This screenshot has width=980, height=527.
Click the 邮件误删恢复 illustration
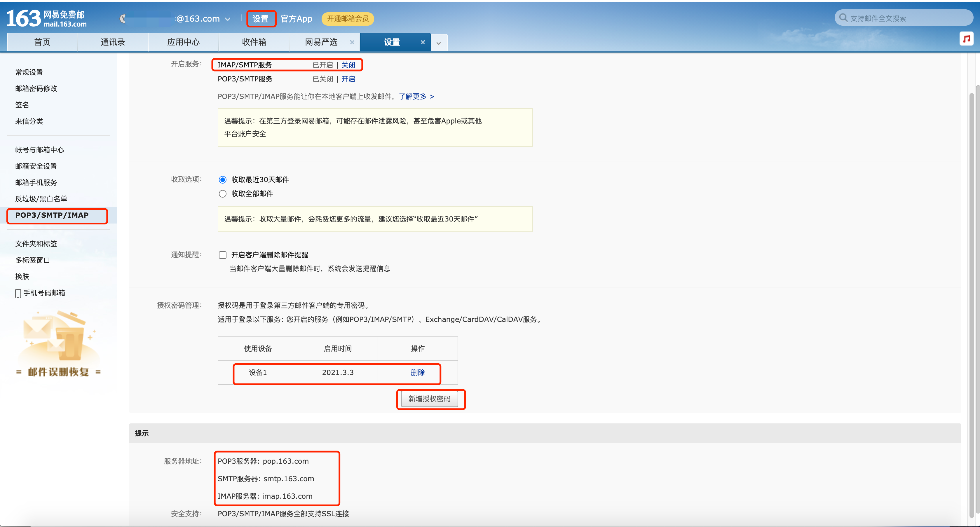[x=59, y=343]
